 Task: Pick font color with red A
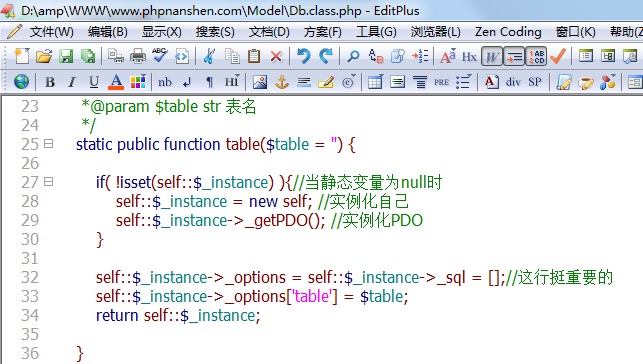point(116,82)
